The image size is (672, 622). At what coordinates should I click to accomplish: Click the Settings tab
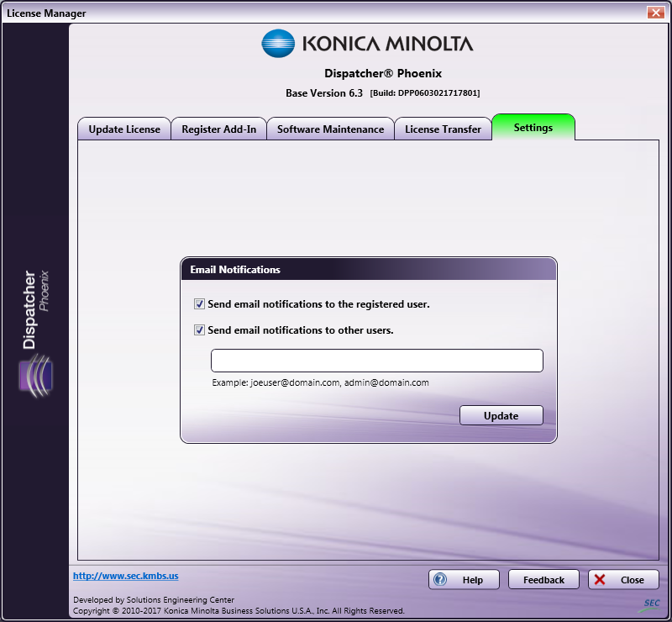pyautogui.click(x=533, y=128)
